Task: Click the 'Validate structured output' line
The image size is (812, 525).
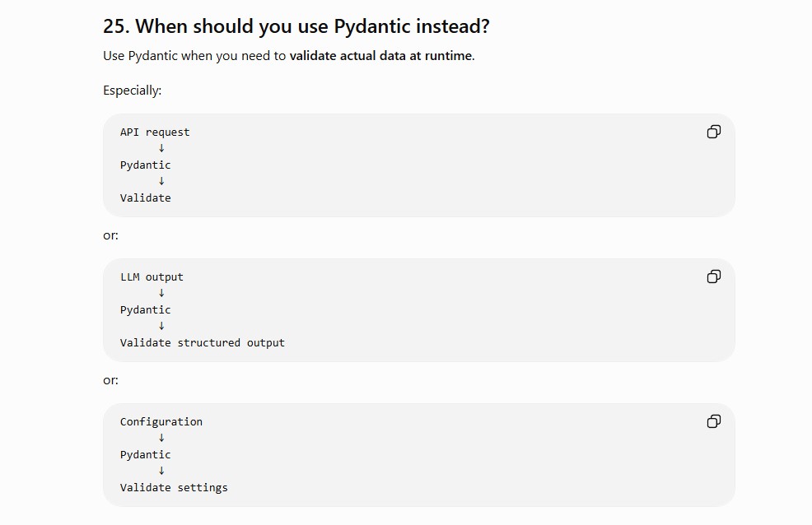Action: (203, 343)
